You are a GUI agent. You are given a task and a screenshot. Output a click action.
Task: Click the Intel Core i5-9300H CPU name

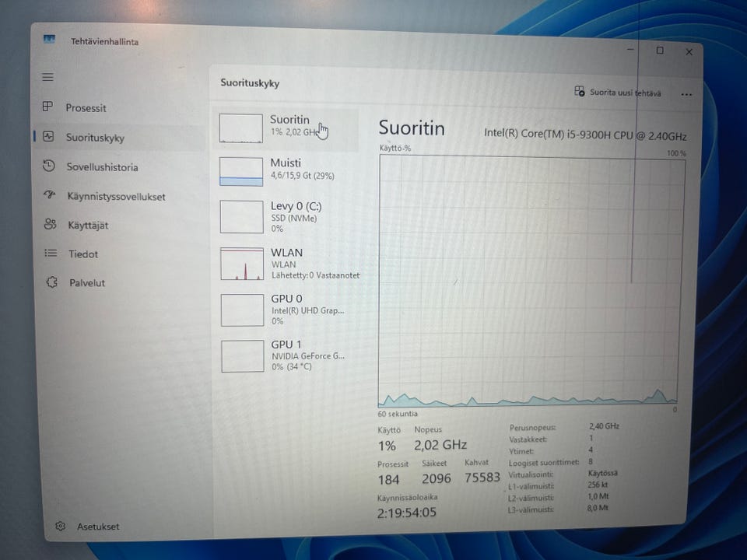tap(585, 135)
